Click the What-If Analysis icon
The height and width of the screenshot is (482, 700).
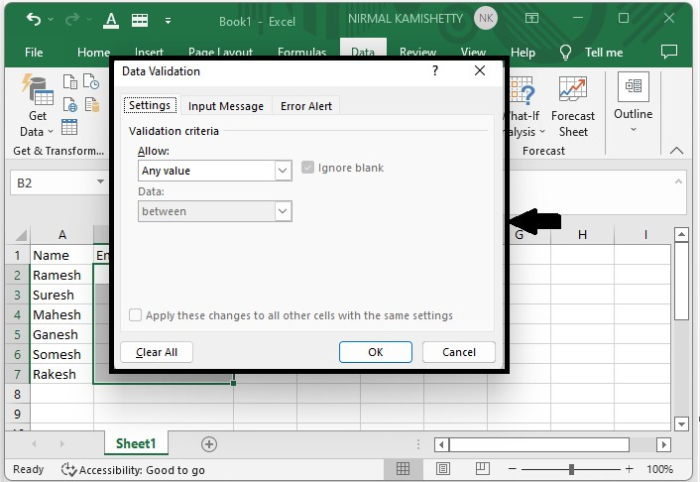tap(522, 90)
